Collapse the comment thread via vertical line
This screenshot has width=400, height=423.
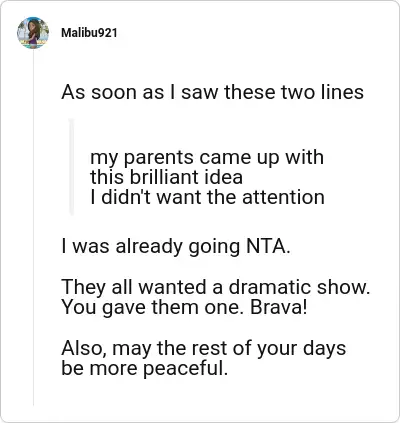(33, 227)
